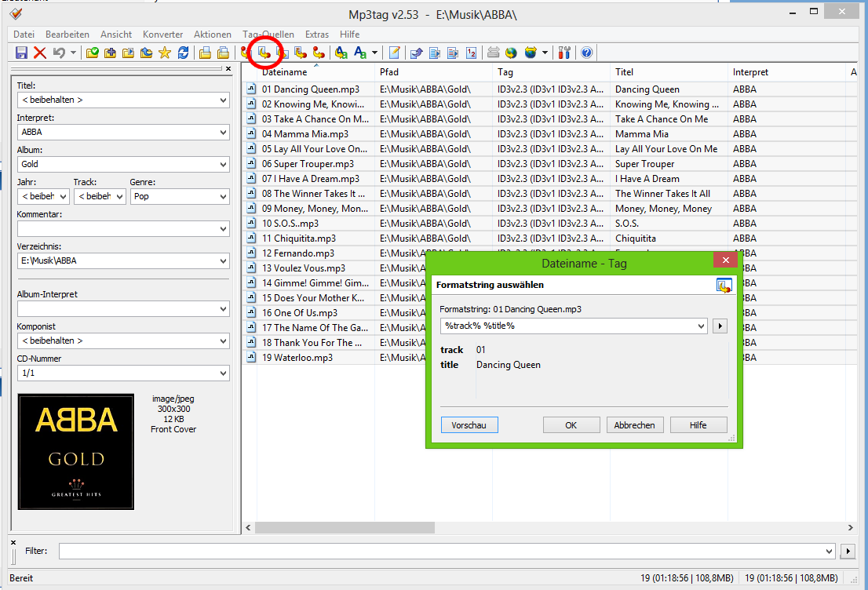Open the undo history dropdown arrow

(73, 53)
